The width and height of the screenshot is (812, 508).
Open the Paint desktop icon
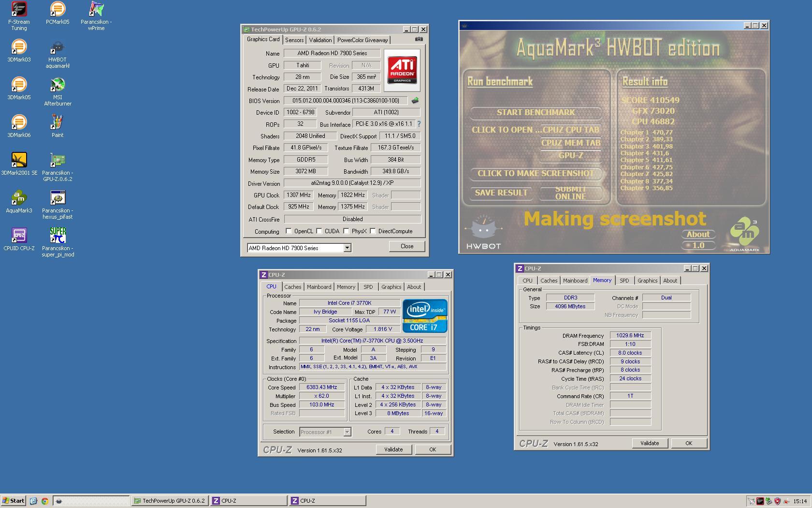(x=58, y=127)
